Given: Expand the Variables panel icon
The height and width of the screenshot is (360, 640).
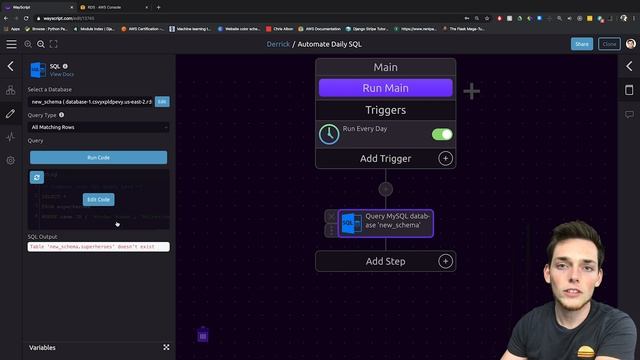Looking at the screenshot, I should [x=166, y=347].
